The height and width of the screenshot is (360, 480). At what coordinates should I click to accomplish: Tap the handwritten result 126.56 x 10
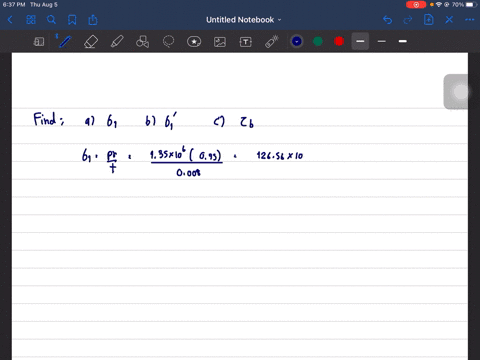(x=280, y=155)
